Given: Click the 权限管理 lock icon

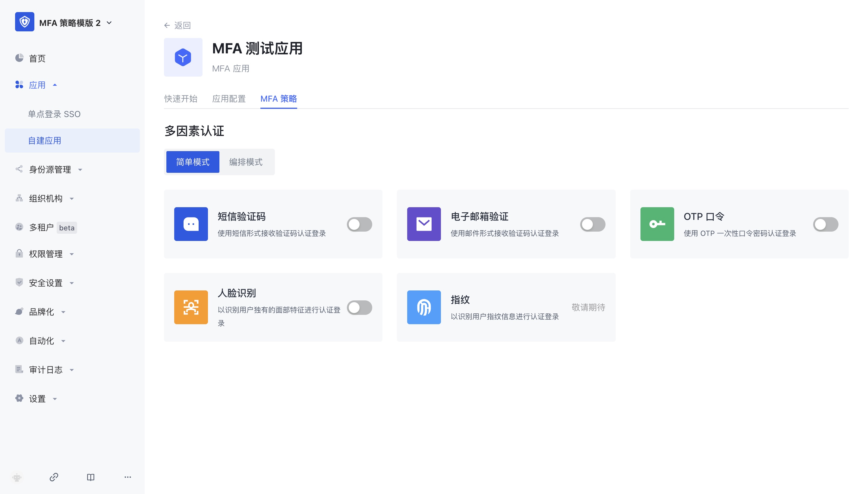Looking at the screenshot, I should coord(19,253).
